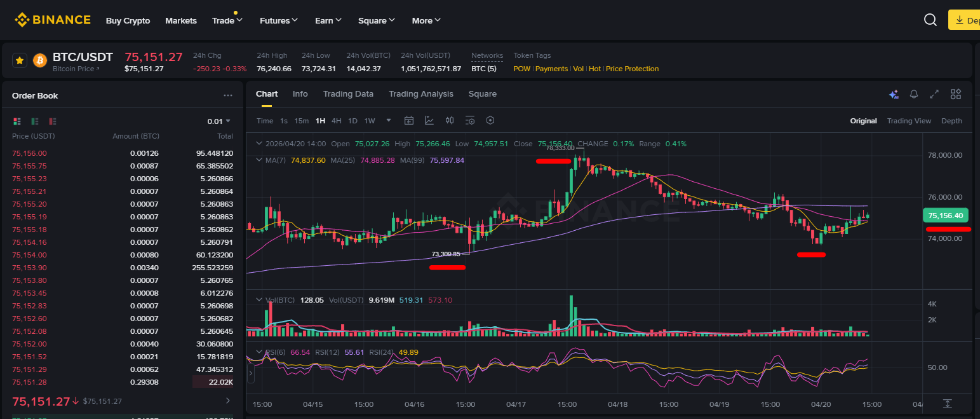Click the price alert bell icon
Viewport: 980px width, 419px height.
click(914, 94)
